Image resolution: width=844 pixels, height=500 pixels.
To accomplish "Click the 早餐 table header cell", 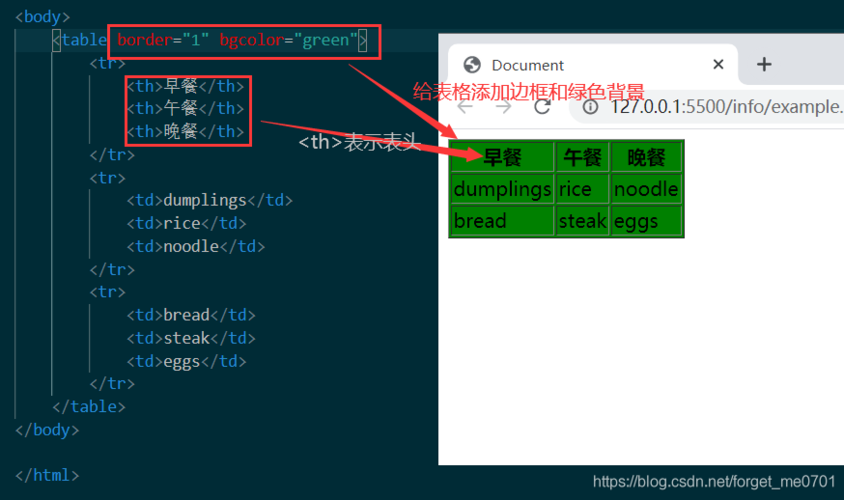I will pyautogui.click(x=502, y=157).
